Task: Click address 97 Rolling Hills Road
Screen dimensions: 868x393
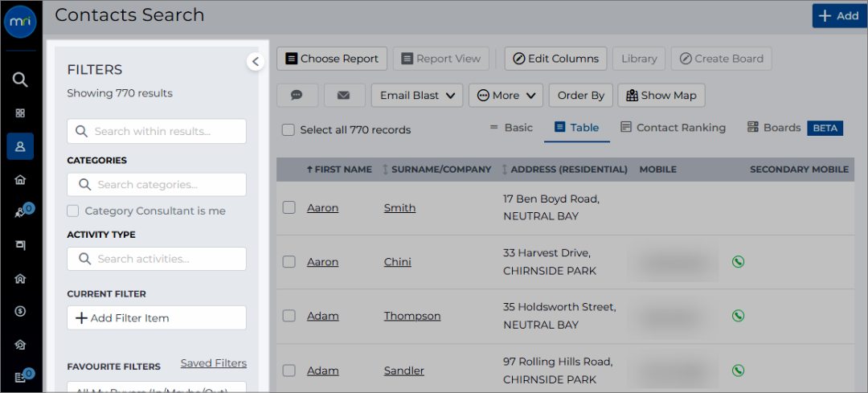Action: click(558, 362)
